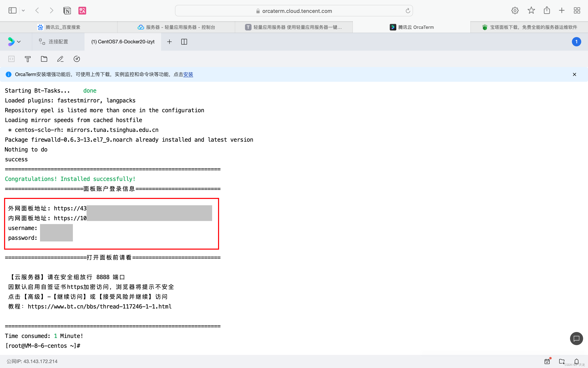Viewport: 588px width, 368px height.
Task: Open the instance monitoring gauge icon
Action: pos(77,59)
